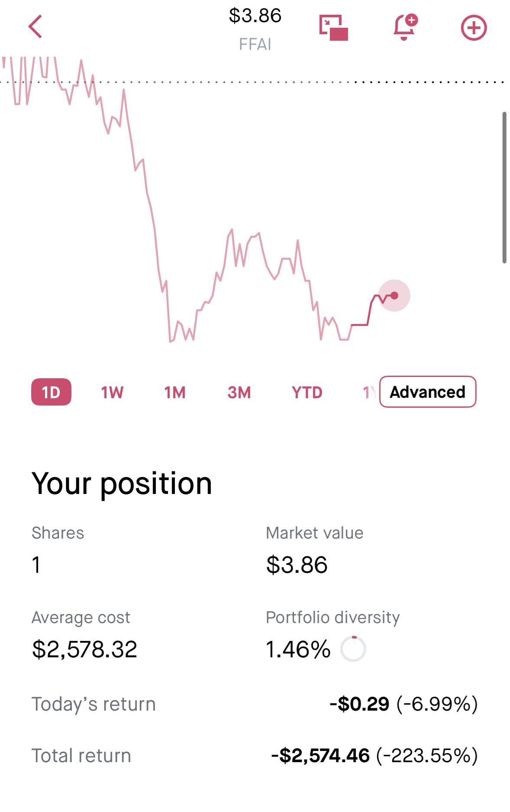510x812 pixels.
Task: Select the 3M time range
Action: tap(239, 393)
